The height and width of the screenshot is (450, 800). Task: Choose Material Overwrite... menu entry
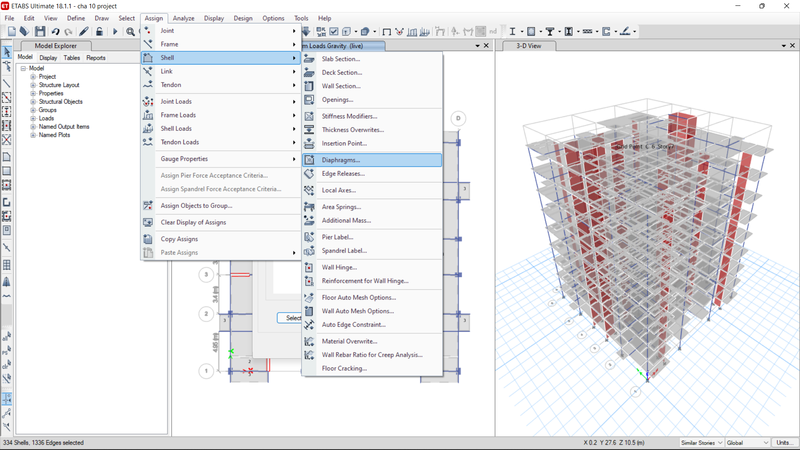pos(372,341)
